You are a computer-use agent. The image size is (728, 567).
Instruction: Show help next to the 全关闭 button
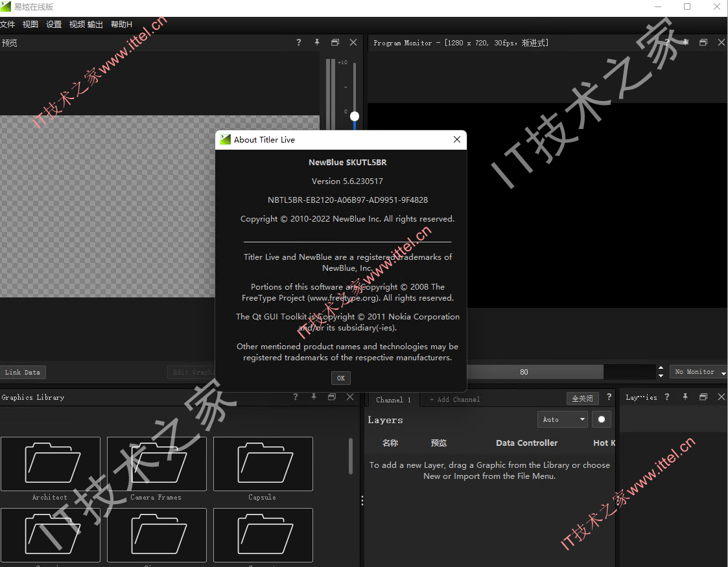609,397
